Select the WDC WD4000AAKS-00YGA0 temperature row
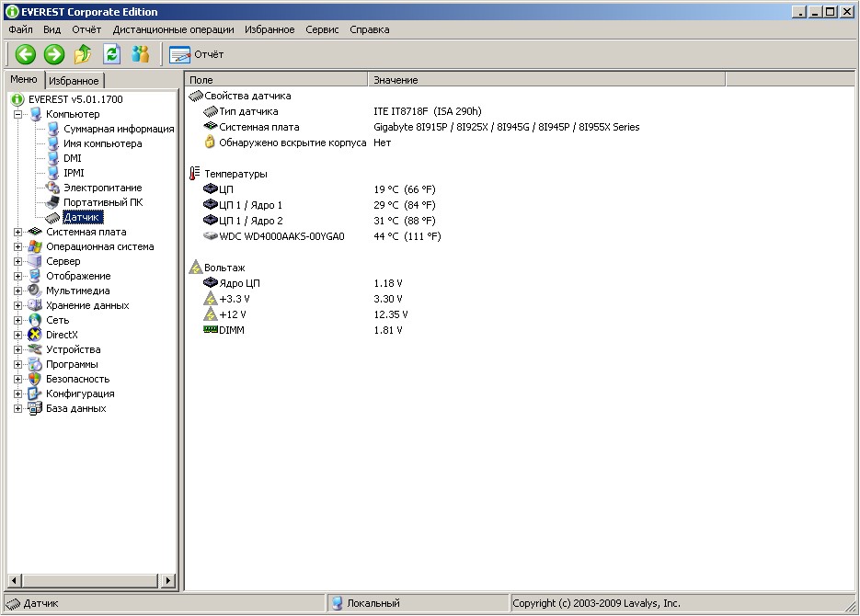Screen dimensions: 860x616 tap(281, 236)
